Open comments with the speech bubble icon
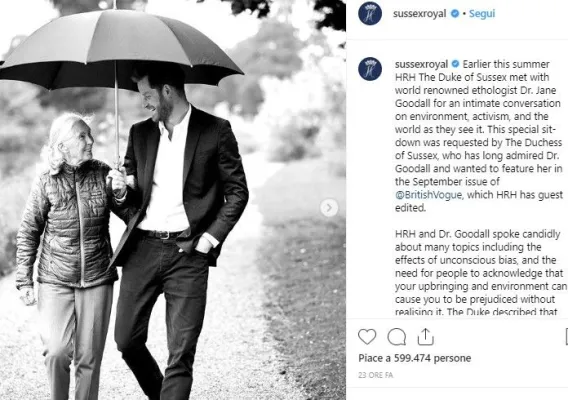 tap(397, 337)
